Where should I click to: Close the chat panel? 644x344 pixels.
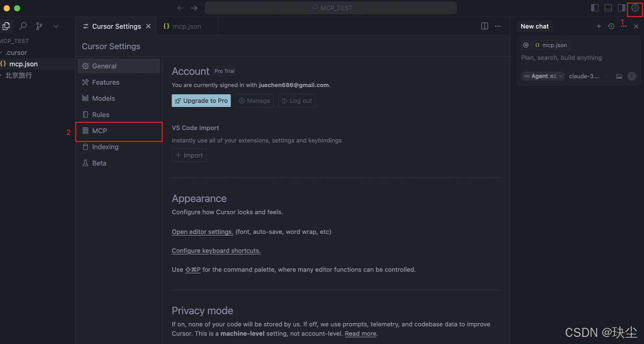(x=636, y=26)
